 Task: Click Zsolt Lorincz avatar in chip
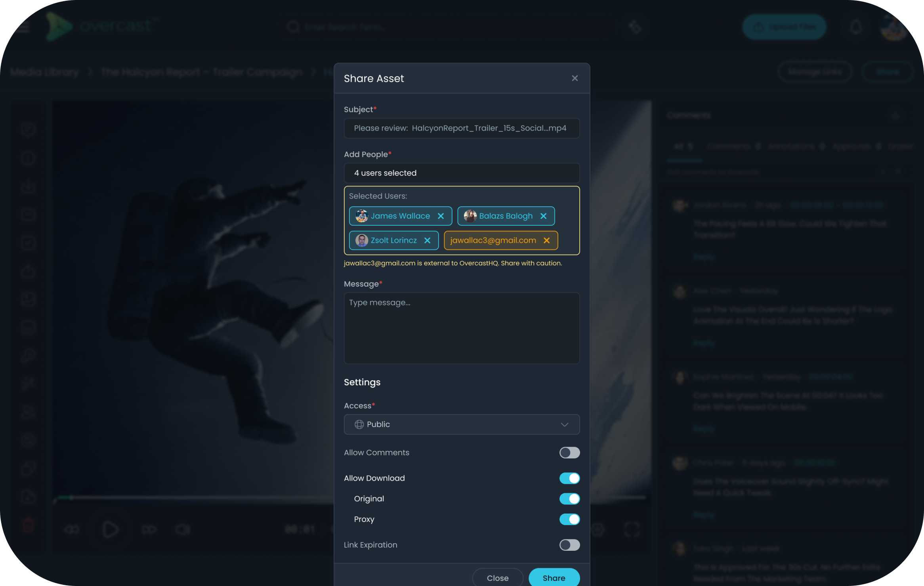pyautogui.click(x=361, y=241)
